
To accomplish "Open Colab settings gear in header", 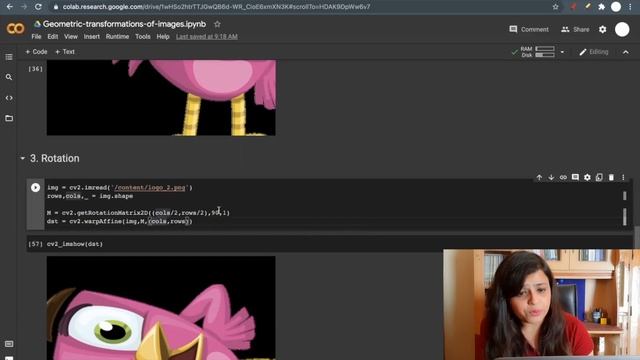I will click(602, 29).
